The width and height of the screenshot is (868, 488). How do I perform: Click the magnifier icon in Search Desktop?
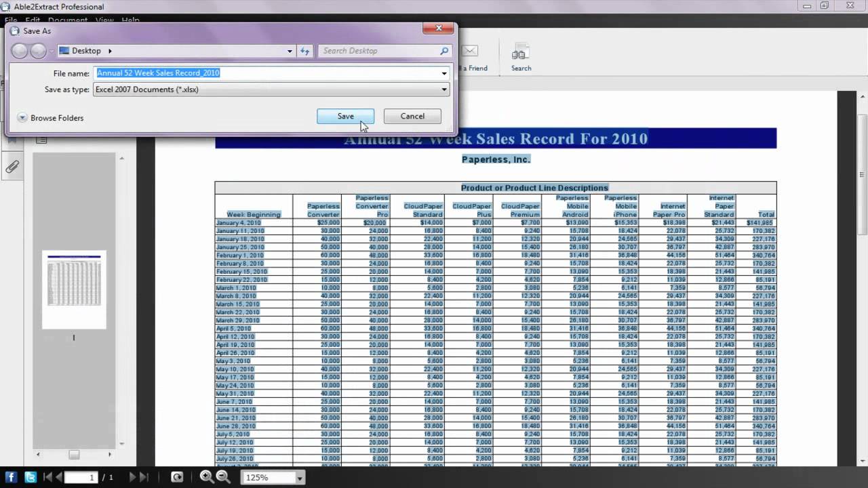[445, 51]
